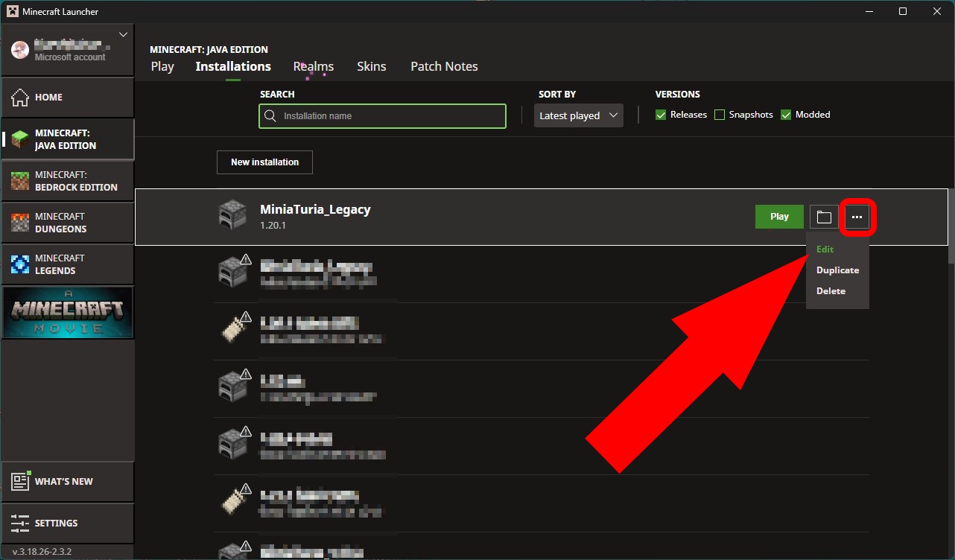The height and width of the screenshot is (560, 955).
Task: Click the account avatar picture
Action: 20,50
